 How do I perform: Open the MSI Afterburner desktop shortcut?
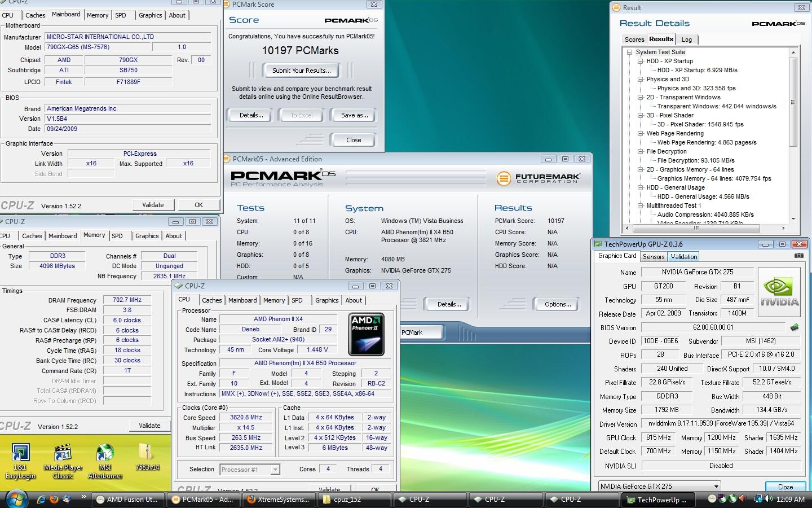point(105,462)
